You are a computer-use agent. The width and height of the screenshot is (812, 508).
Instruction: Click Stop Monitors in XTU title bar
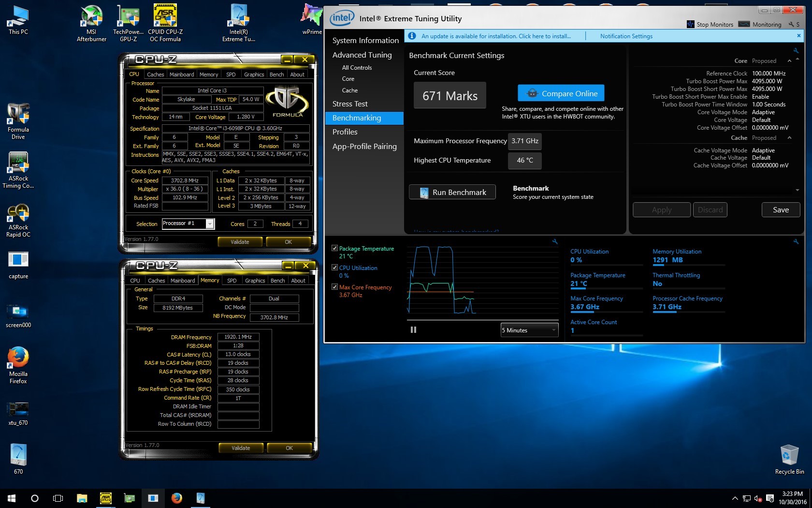[710, 24]
